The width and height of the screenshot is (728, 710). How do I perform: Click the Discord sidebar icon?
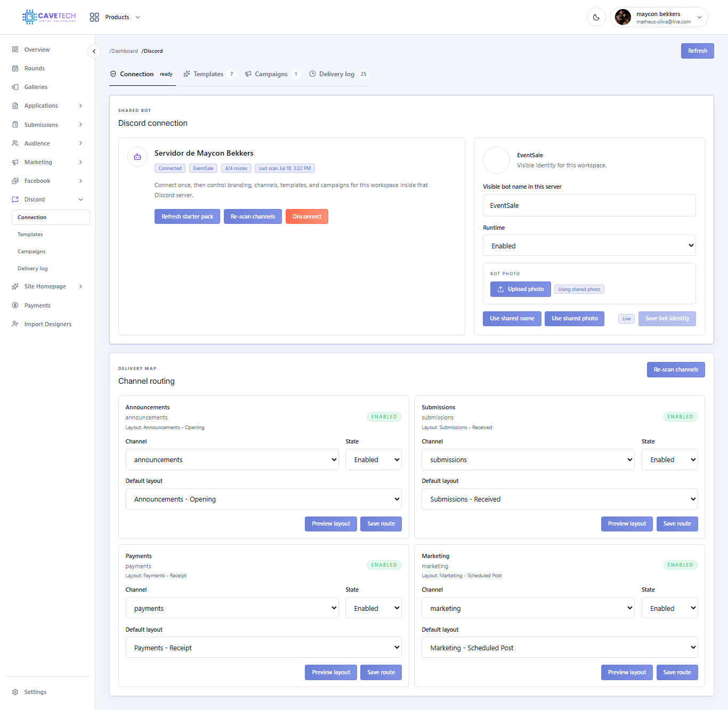point(15,199)
